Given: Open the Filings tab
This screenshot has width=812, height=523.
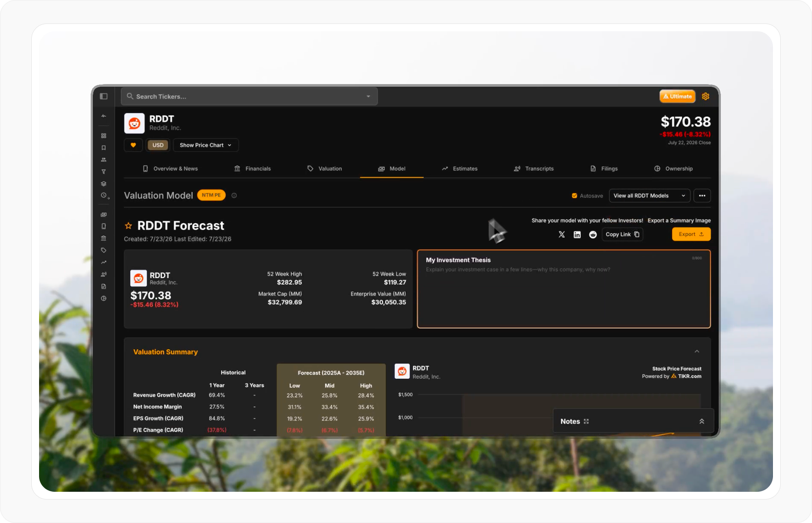Looking at the screenshot, I should coord(604,168).
